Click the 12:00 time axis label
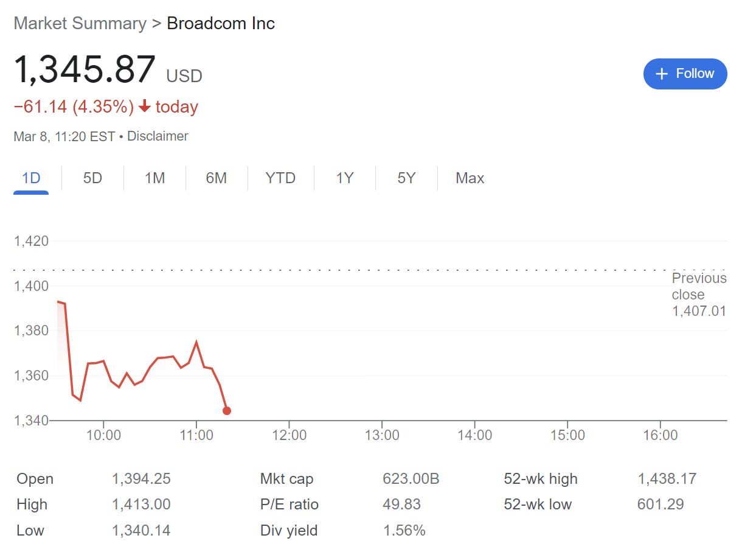 pos(289,435)
